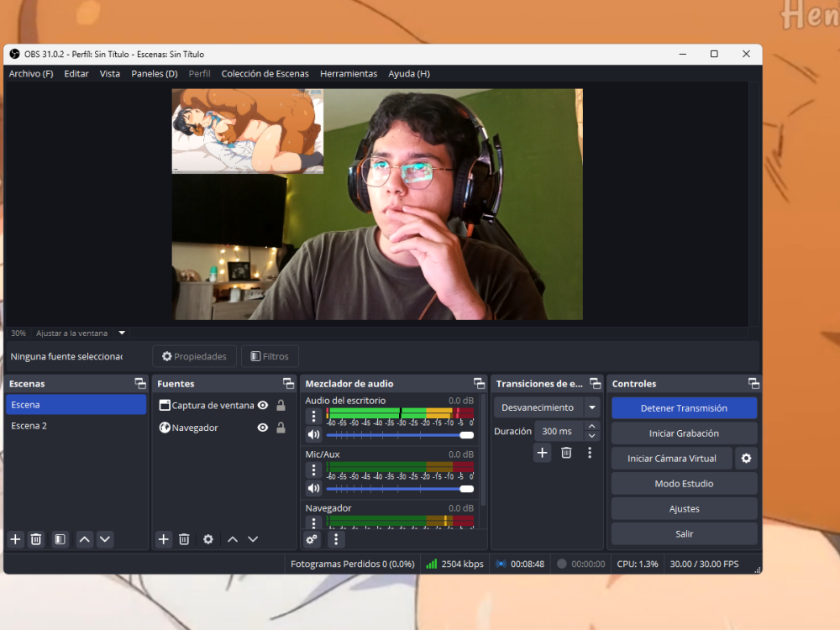Open virtual camera settings gear
The height and width of the screenshot is (630, 840).
[x=746, y=458]
